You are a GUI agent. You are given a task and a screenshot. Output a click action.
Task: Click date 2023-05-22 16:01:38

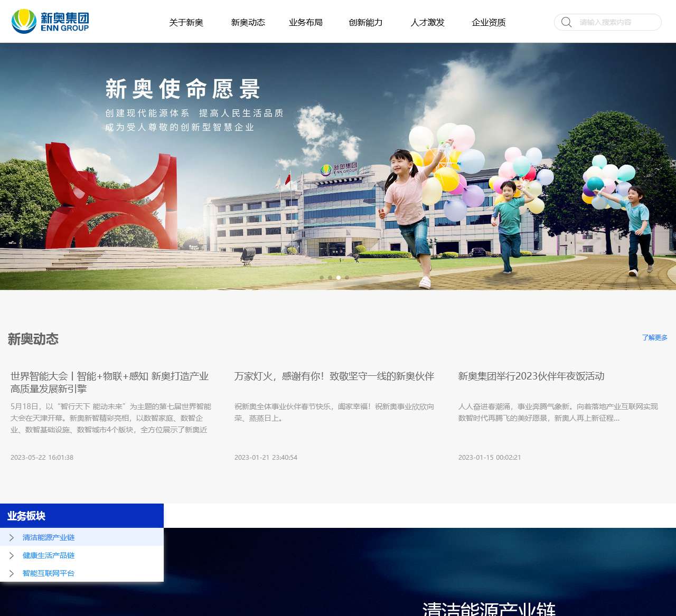pos(42,457)
